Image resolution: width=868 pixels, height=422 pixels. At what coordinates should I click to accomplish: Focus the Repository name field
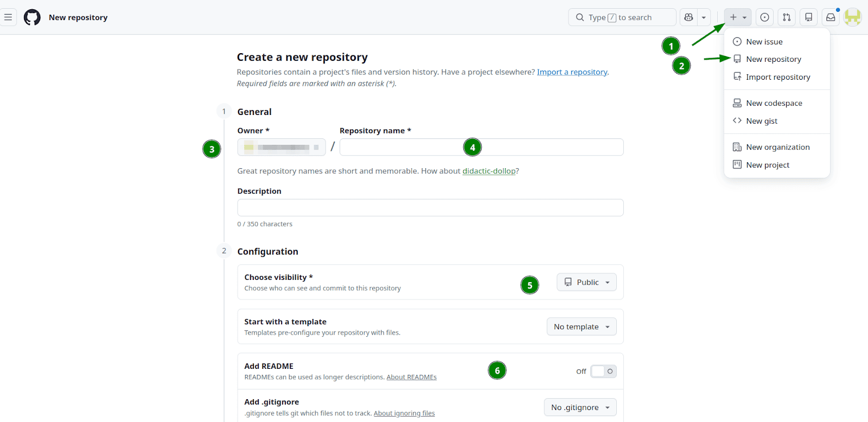pyautogui.click(x=481, y=147)
